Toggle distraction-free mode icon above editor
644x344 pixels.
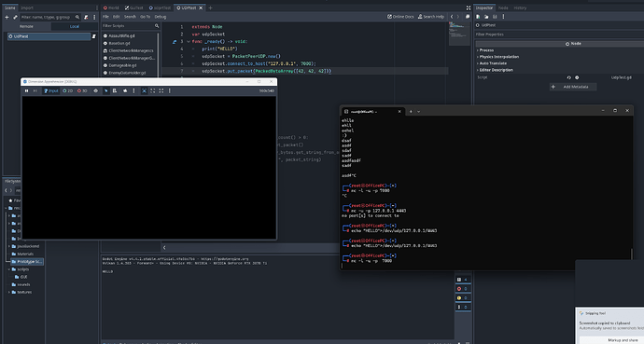coord(469,7)
